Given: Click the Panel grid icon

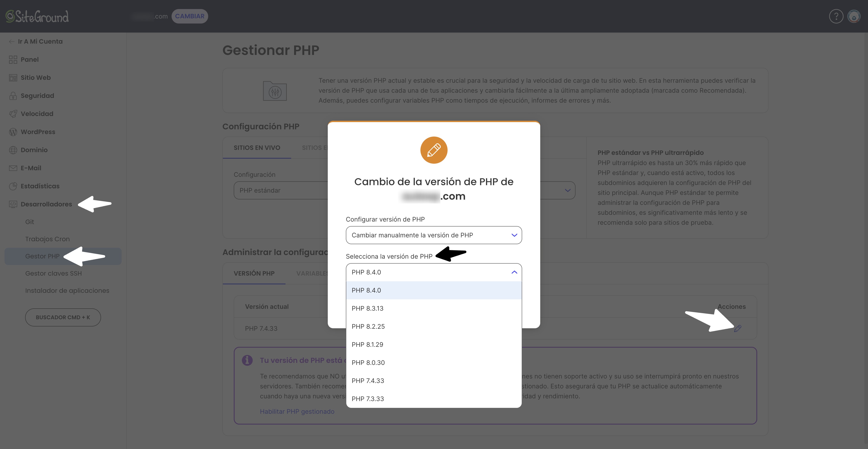Looking at the screenshot, I should 13,60.
